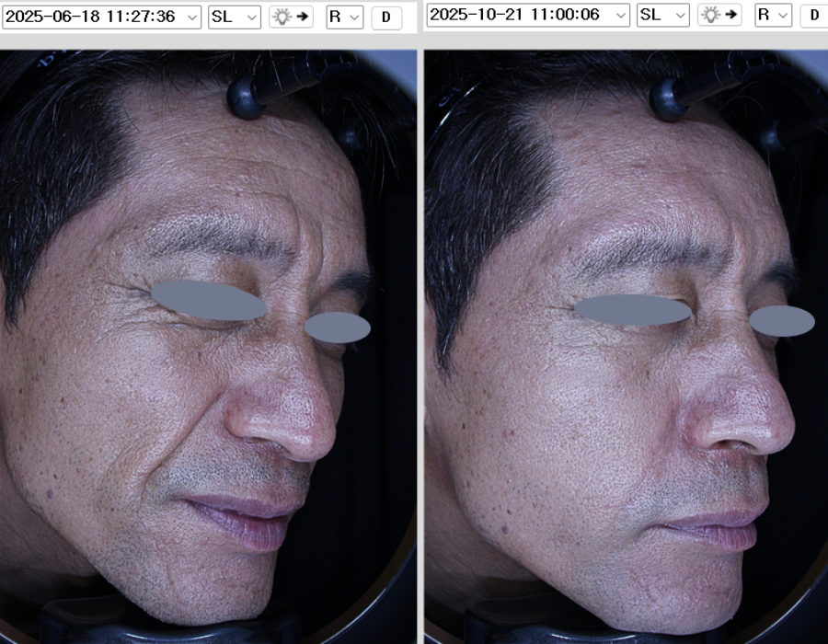Click the arrow on the 2025-10-21 date box
The height and width of the screenshot is (644, 828).
pyautogui.click(x=619, y=15)
